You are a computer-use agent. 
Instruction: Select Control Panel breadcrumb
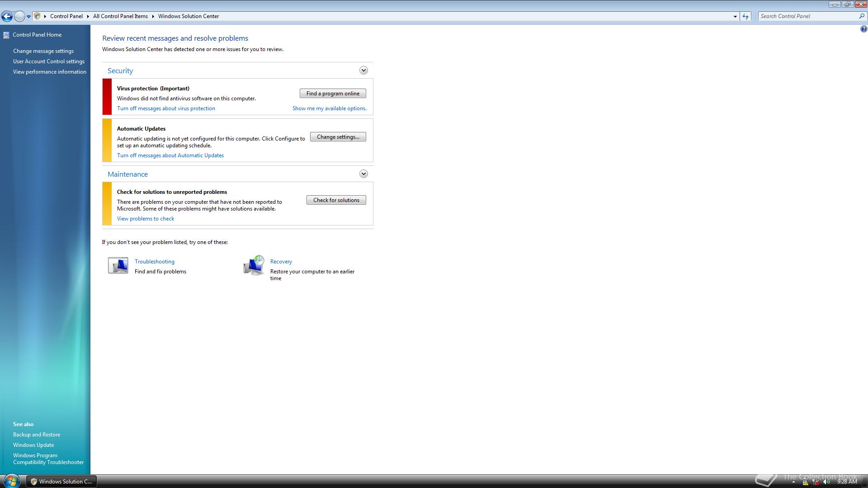(x=66, y=16)
